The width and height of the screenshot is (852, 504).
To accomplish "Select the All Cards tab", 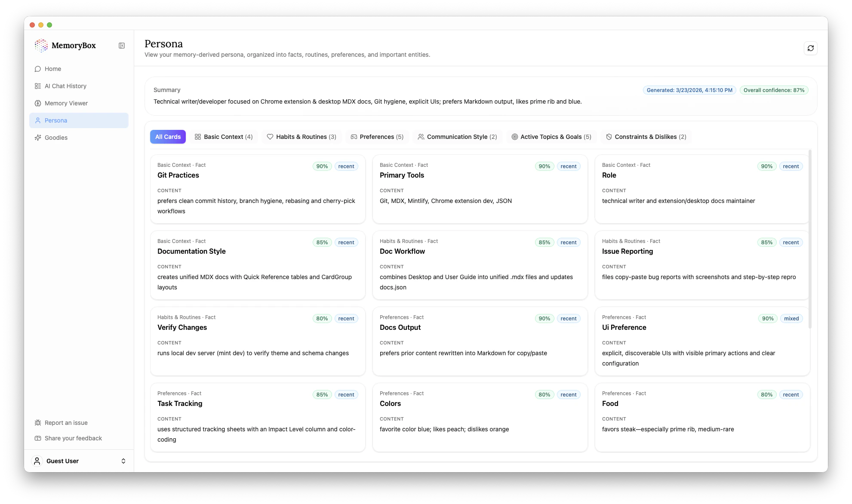I will click(168, 137).
